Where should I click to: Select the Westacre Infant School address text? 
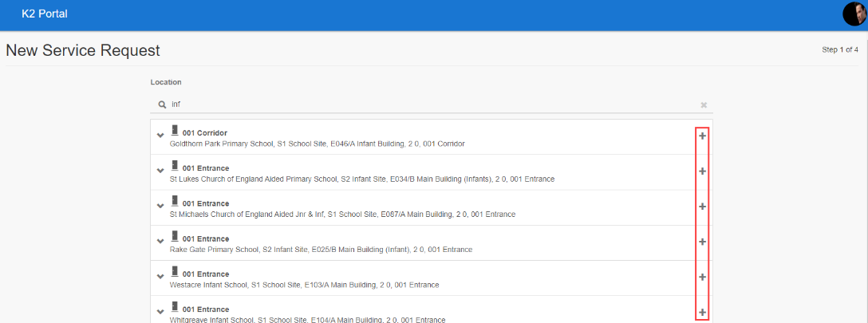point(304,285)
